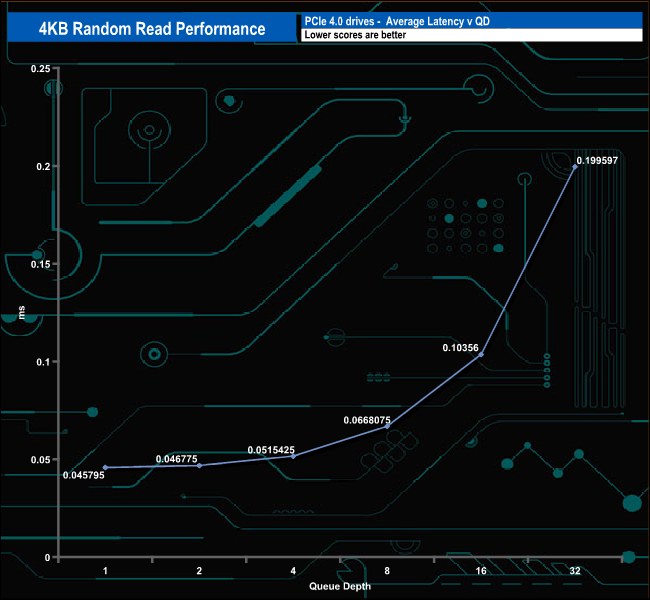Click the 0.05 y-axis label
The width and height of the screenshot is (650, 600).
pyautogui.click(x=41, y=459)
